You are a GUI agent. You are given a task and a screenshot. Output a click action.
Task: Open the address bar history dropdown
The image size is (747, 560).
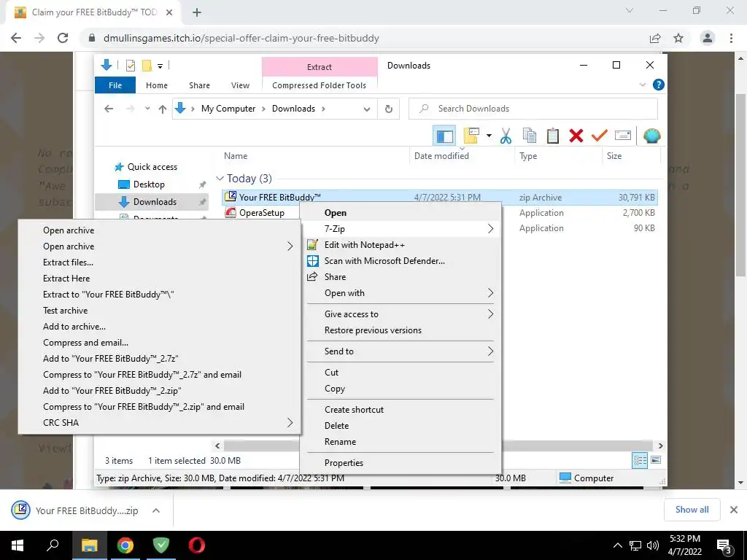[x=367, y=109]
